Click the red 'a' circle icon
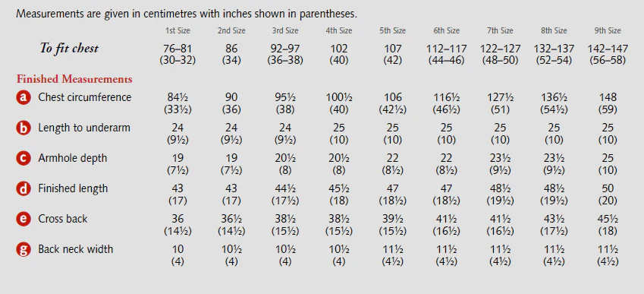Screen dimensions: 644x294 [x=24, y=97]
